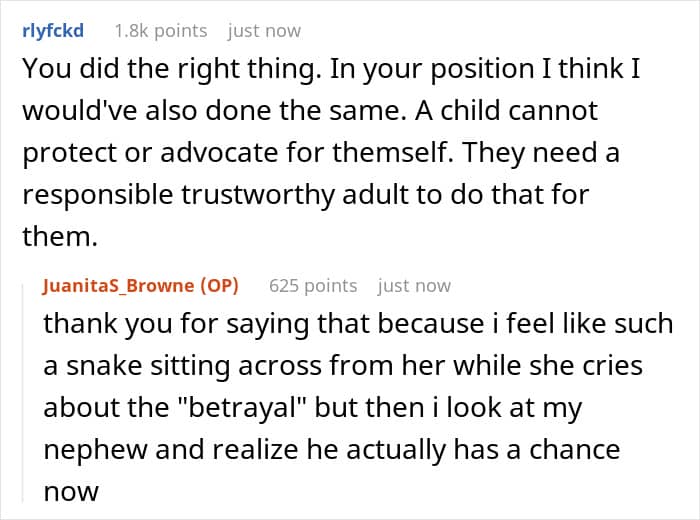Click the 625 points score
Image resolution: width=700 pixels, height=520 pixels.
pos(313,285)
